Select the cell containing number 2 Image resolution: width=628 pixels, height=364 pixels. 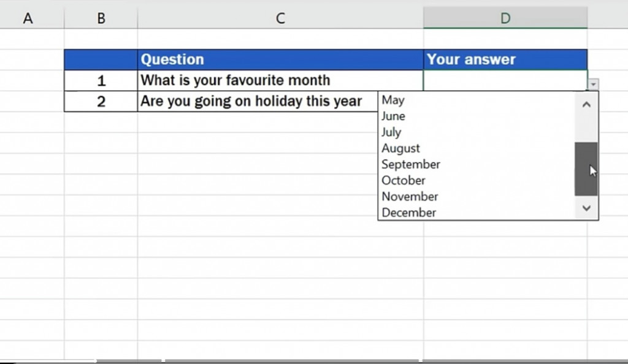coord(101,101)
